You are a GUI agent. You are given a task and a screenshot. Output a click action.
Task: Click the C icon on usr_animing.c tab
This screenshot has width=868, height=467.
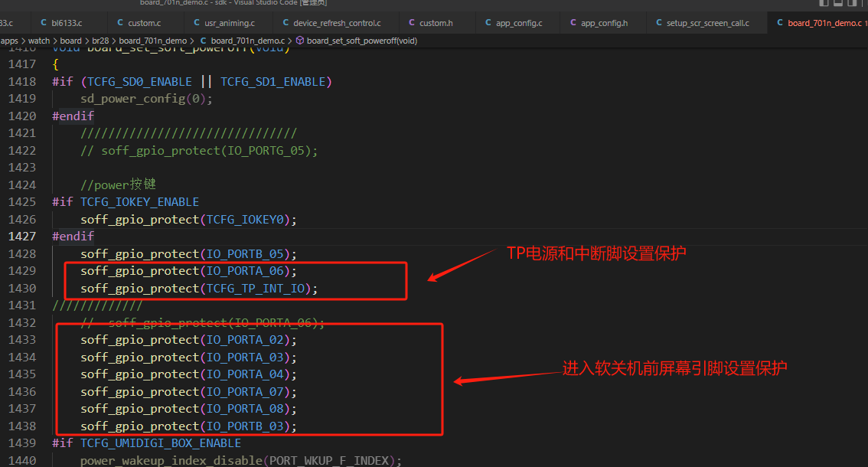pyautogui.click(x=197, y=23)
